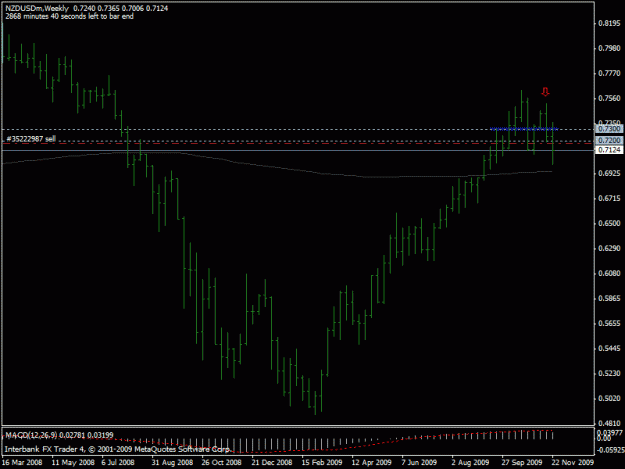Click the Interbank FX Trader 4 copyright text
The height and width of the screenshot is (469, 625).
point(118,449)
